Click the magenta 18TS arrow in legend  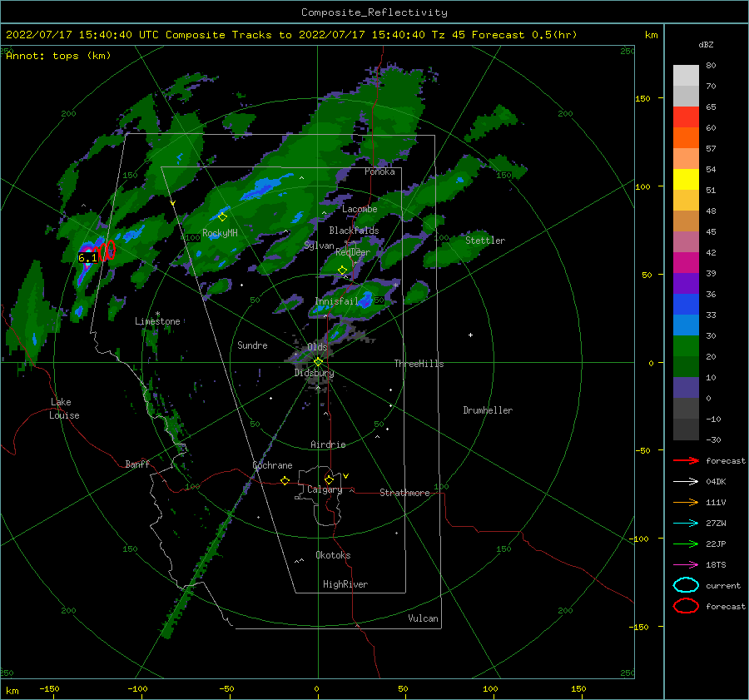point(686,565)
